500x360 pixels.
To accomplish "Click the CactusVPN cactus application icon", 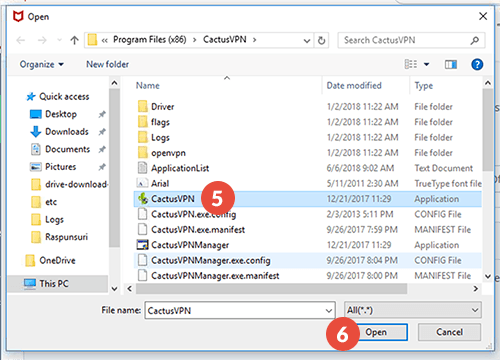I will pyautogui.click(x=143, y=199).
